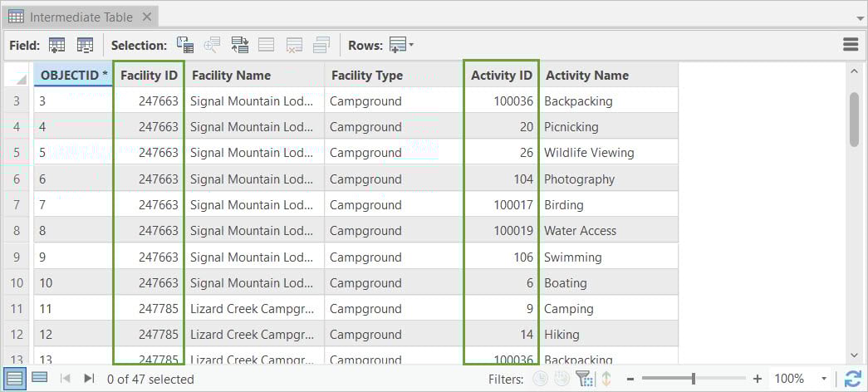Click the zoom out minus button

click(630, 379)
